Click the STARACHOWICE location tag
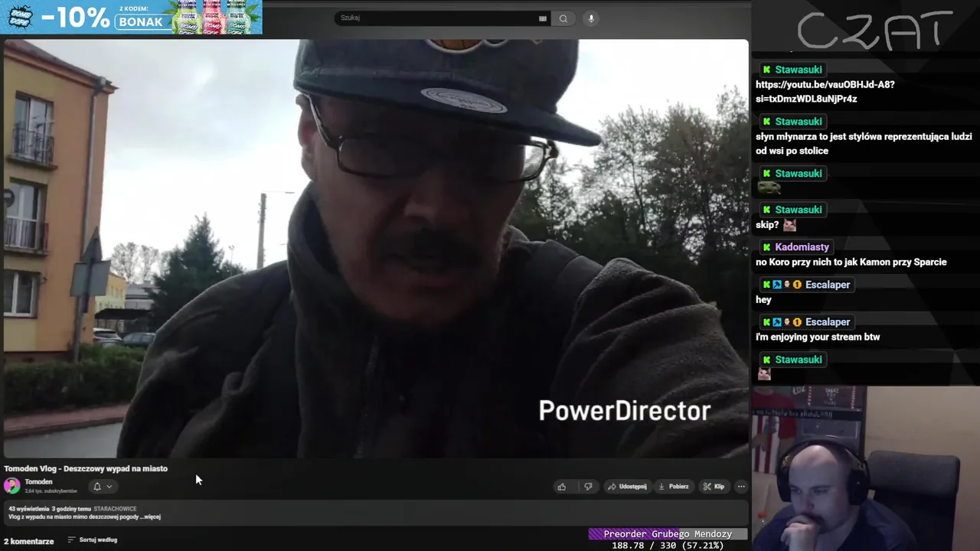This screenshot has height=551, width=980. [115, 509]
